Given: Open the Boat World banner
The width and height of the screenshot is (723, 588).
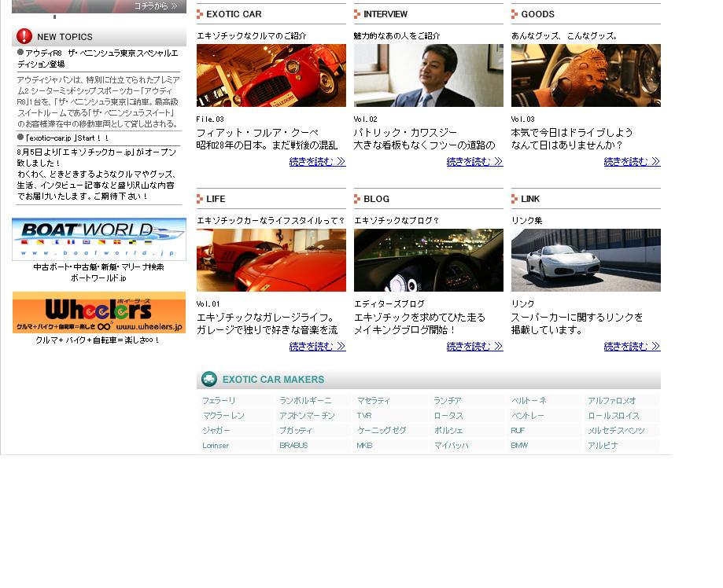Looking at the screenshot, I should (99, 239).
